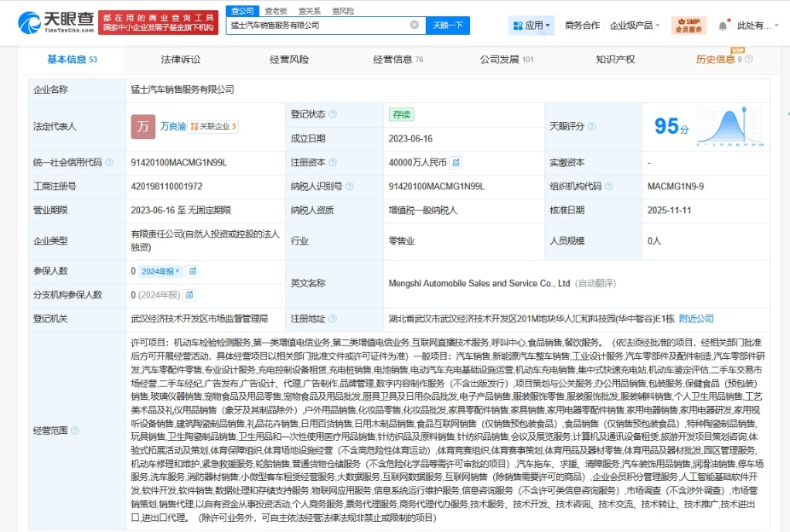This screenshot has width=790, height=532.
Task: Open the 知识产权 tab
Action: pyautogui.click(x=615, y=60)
